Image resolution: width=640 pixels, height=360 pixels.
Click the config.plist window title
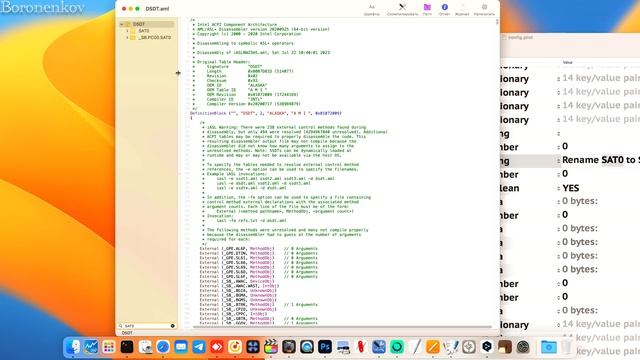coord(520,37)
